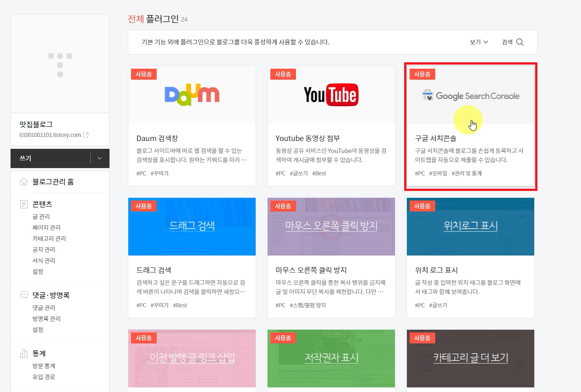Open 유입 경로 menu item
The width and height of the screenshot is (581, 392).
pos(44,377)
